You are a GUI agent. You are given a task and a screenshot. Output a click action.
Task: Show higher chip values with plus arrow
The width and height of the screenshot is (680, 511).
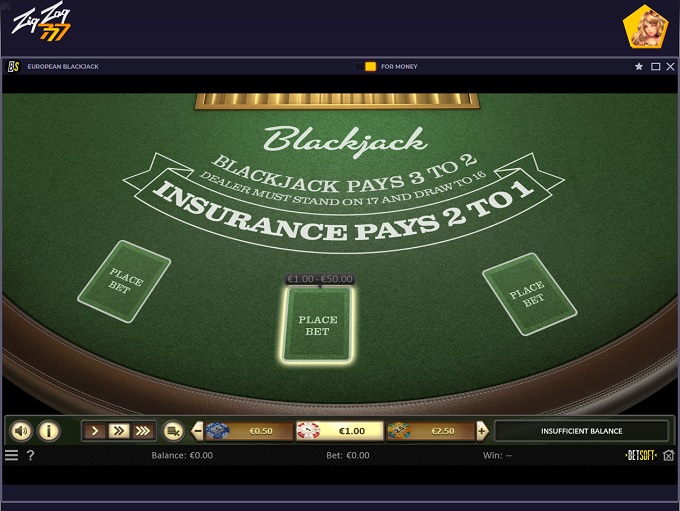click(x=482, y=431)
